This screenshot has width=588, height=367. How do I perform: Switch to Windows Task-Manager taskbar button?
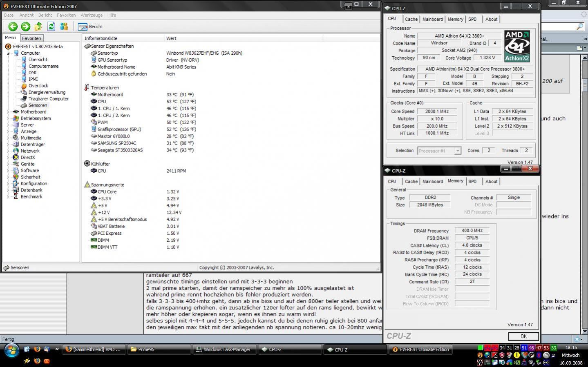coord(224,349)
